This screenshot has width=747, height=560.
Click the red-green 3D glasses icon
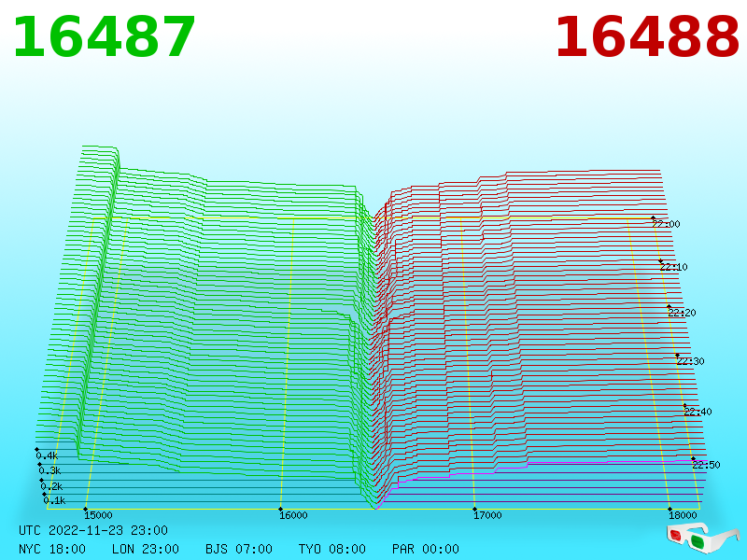[702, 539]
